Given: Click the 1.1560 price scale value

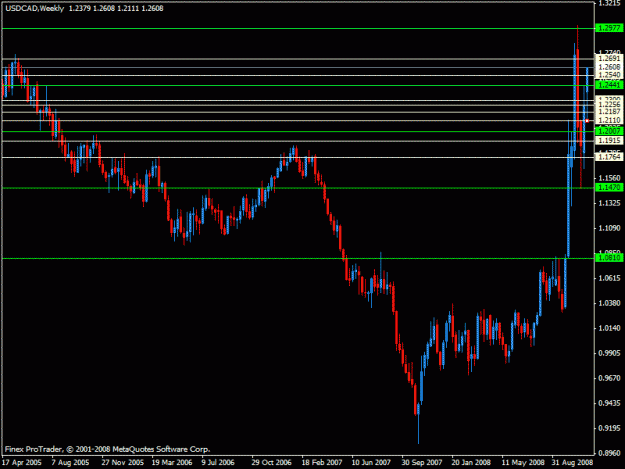Looking at the screenshot, I should point(610,178).
